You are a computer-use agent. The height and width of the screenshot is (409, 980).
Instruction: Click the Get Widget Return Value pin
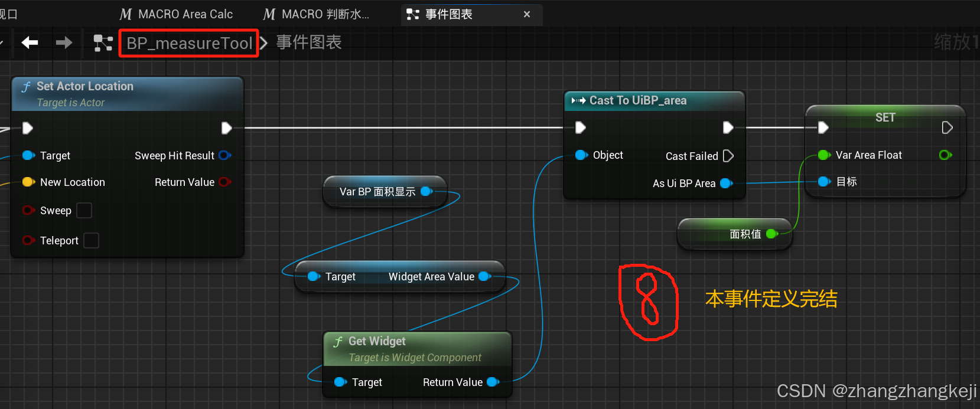pyautogui.click(x=493, y=382)
